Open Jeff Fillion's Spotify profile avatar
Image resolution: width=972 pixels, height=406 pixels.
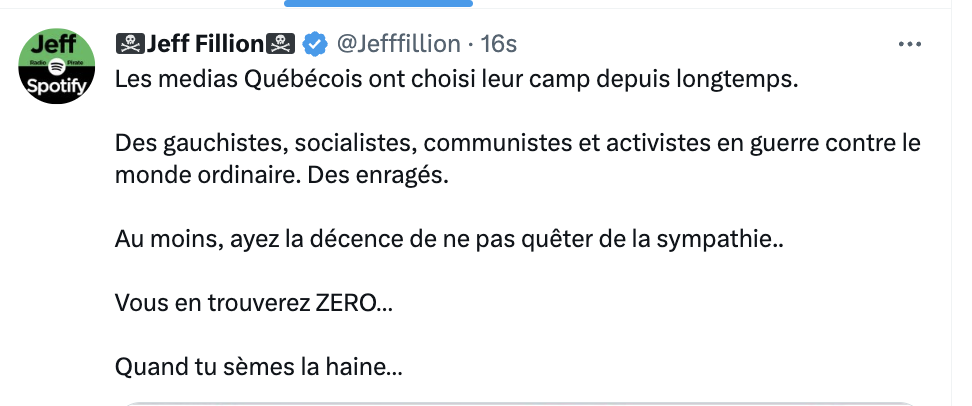click(57, 66)
